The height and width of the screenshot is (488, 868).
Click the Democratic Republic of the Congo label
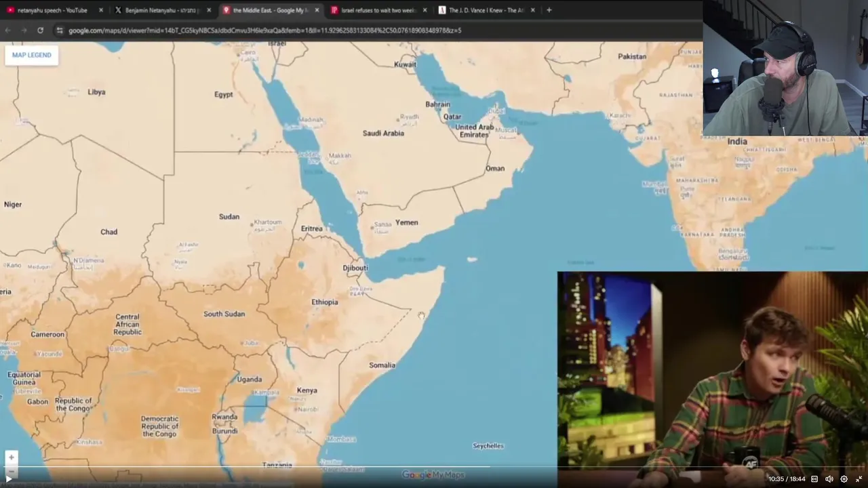pos(160,426)
